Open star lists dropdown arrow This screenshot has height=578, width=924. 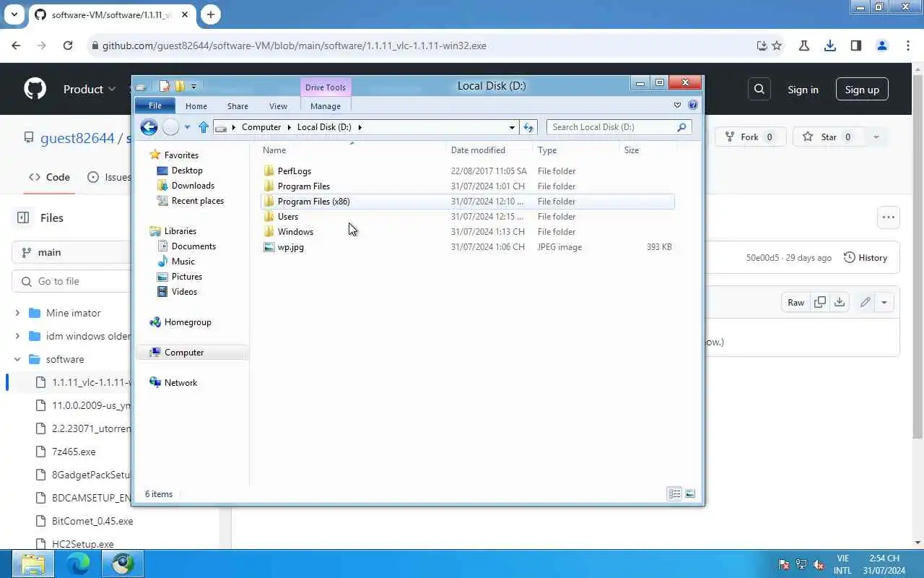click(x=876, y=137)
